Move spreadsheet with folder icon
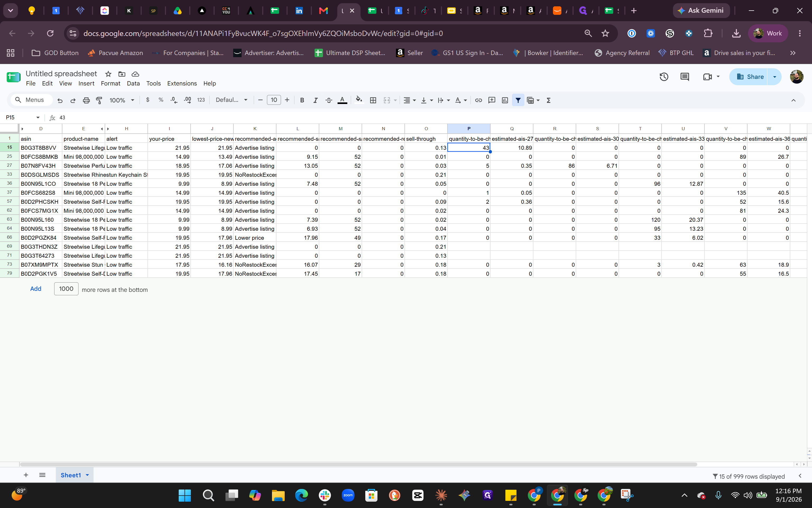Viewport: 812px width, 508px height. [x=122, y=74]
